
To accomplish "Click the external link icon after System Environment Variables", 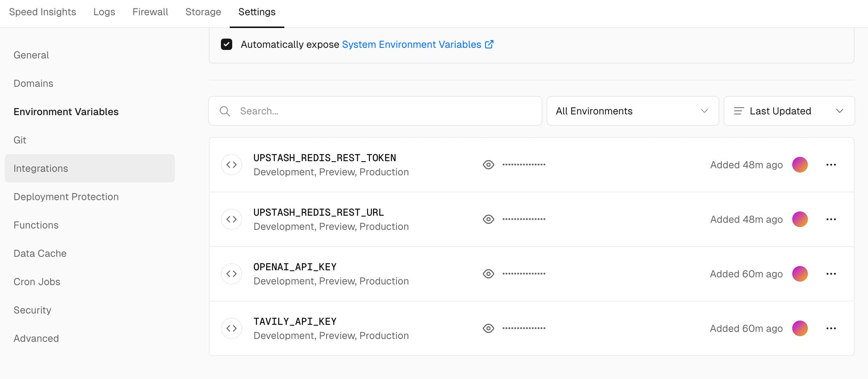I will click(x=489, y=44).
